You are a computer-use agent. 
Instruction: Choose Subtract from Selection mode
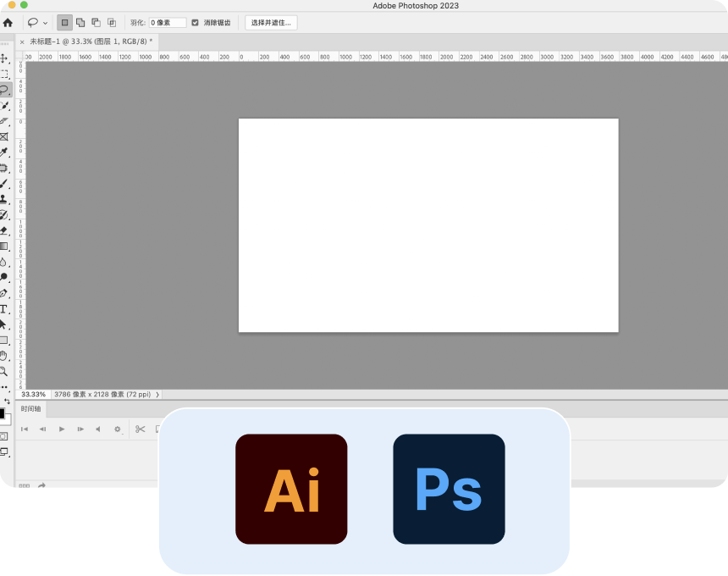[x=97, y=22]
